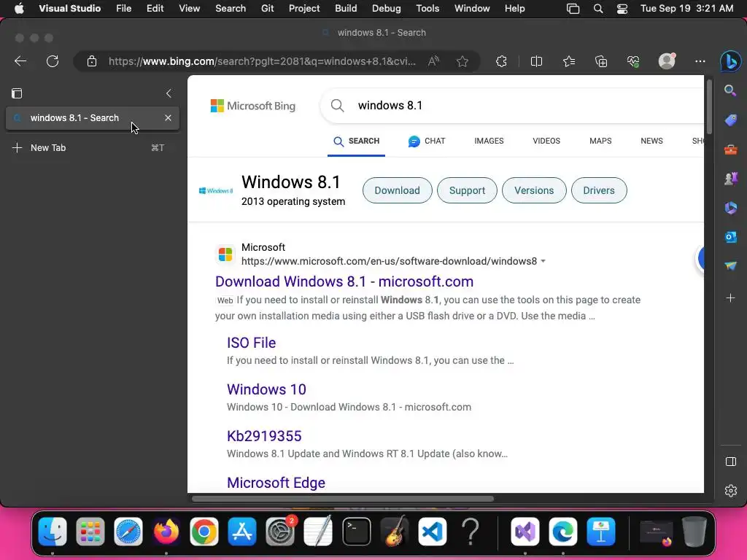Open the Debug menu
Image resolution: width=747 pixels, height=560 pixels.
click(386, 9)
